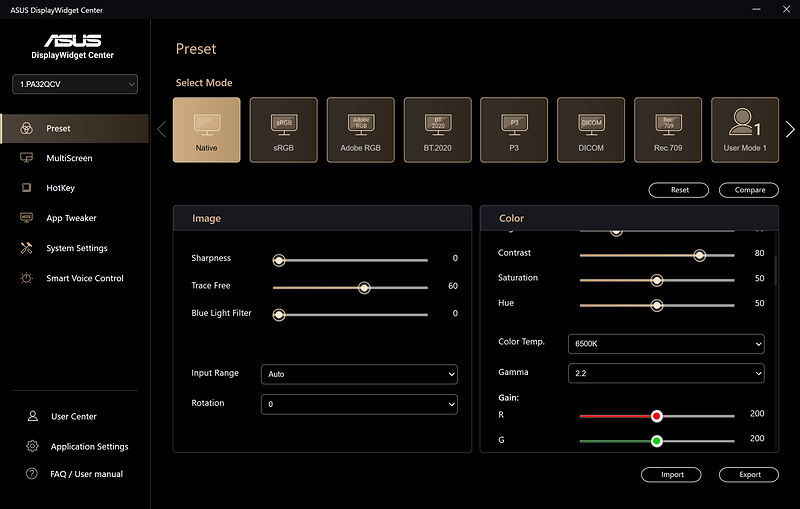The width and height of the screenshot is (800, 509).
Task: Select the DICOM preset mode
Action: pos(591,129)
